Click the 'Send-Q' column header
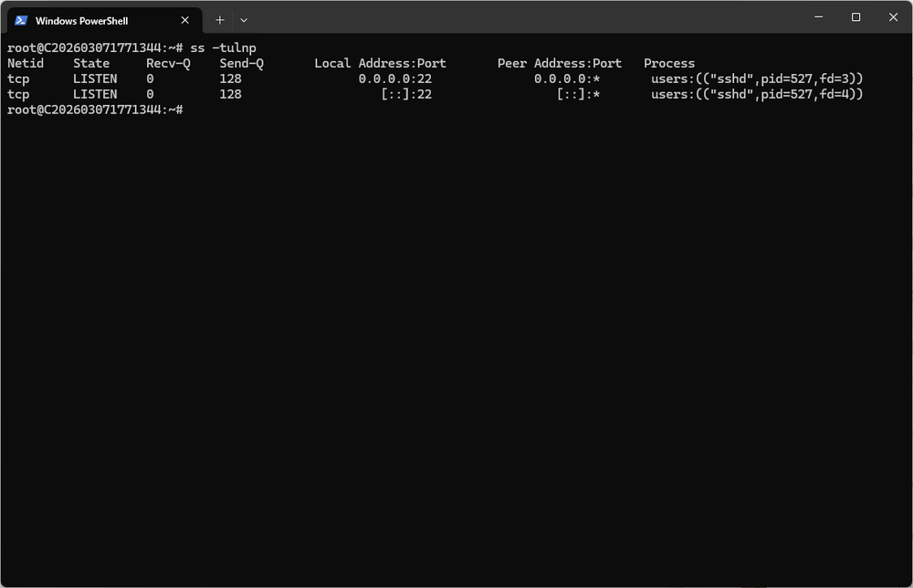 coord(241,64)
